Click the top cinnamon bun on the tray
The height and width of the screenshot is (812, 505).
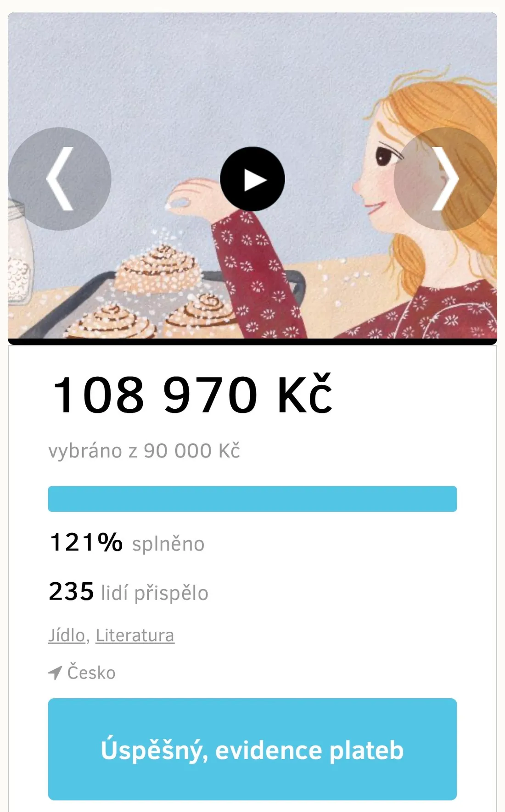pyautogui.click(x=158, y=268)
